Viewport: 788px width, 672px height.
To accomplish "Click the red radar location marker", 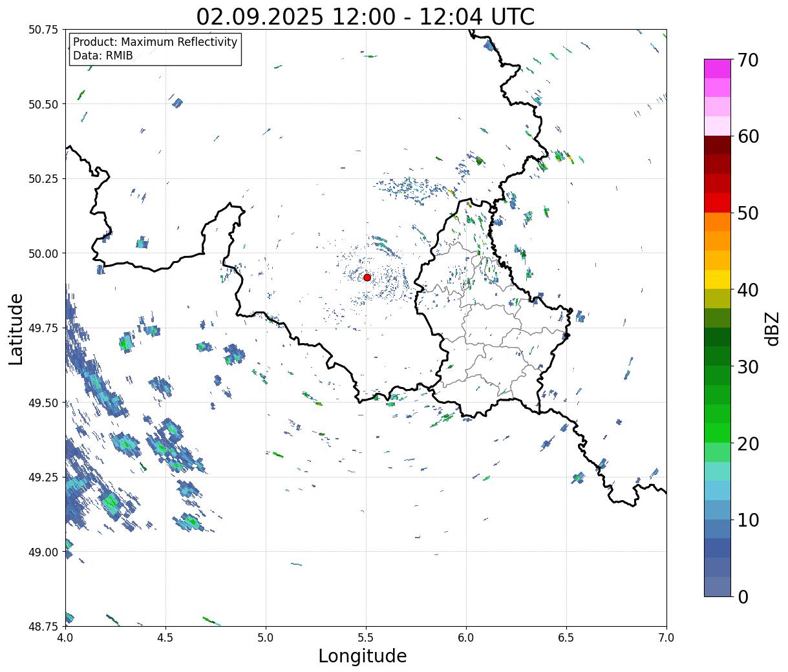I will pos(367,277).
